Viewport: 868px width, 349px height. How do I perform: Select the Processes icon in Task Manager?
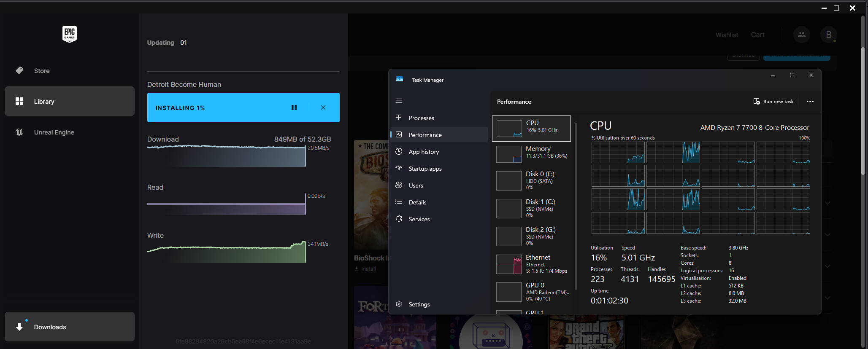(x=399, y=118)
